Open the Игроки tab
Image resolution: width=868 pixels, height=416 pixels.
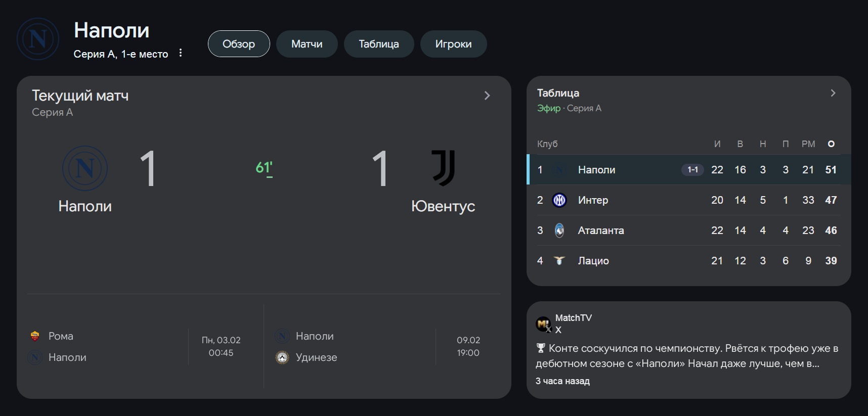coord(454,44)
